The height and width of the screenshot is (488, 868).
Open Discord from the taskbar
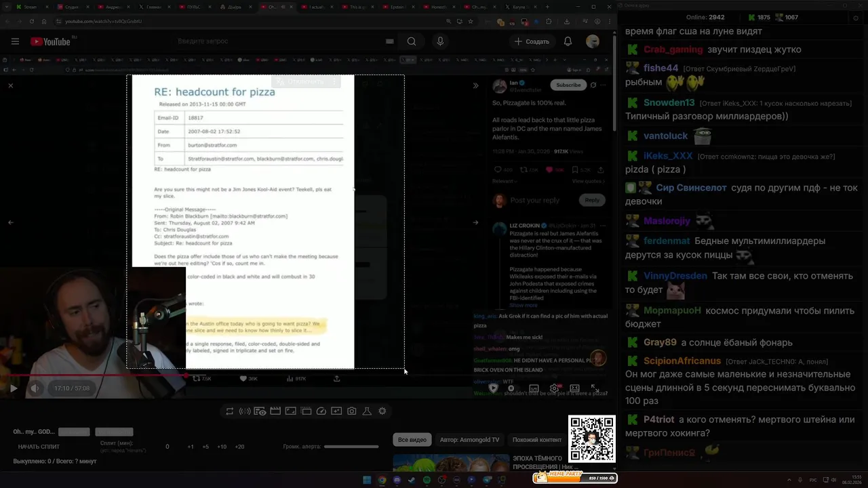397,480
